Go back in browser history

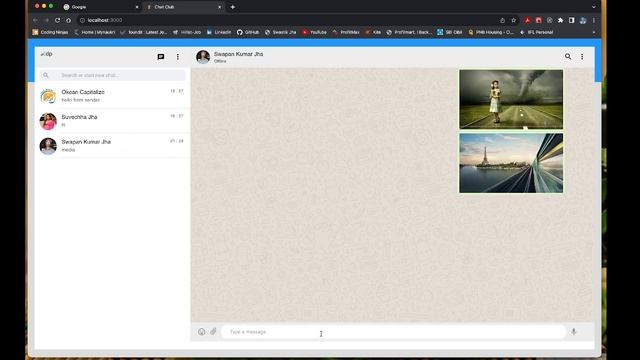[x=35, y=20]
